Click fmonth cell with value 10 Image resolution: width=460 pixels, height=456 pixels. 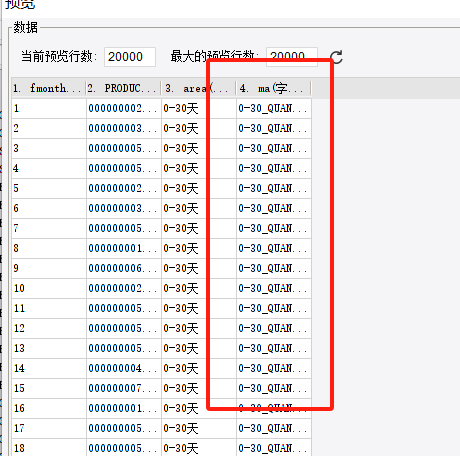(49, 288)
